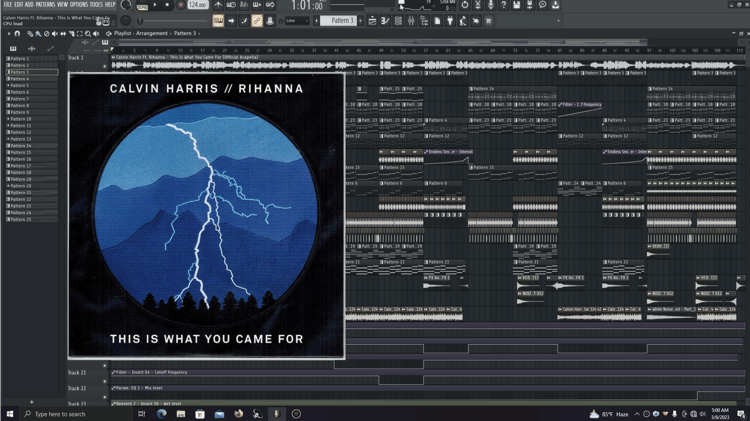Toggle the Record button
This screenshot has width=750, height=421.
coord(181,5)
